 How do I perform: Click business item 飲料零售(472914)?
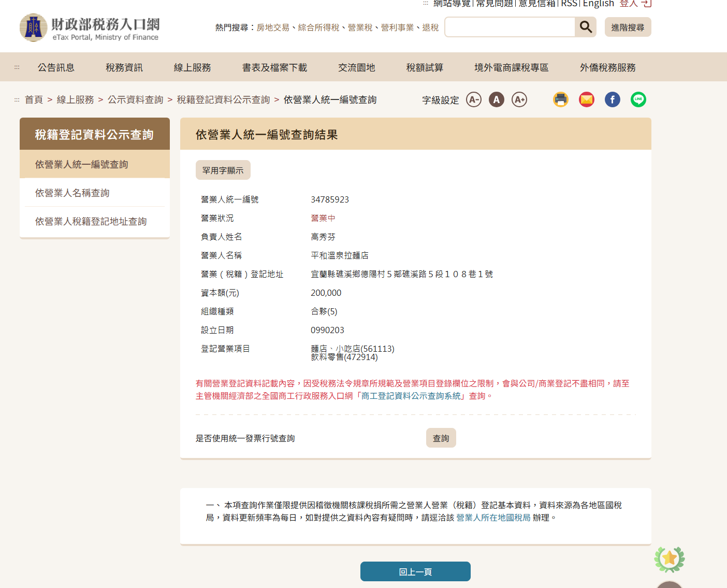pyautogui.click(x=344, y=357)
